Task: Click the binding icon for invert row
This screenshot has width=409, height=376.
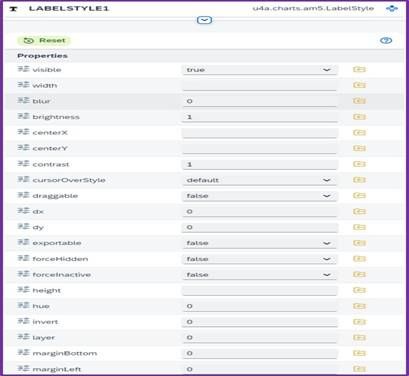Action: tap(359, 322)
